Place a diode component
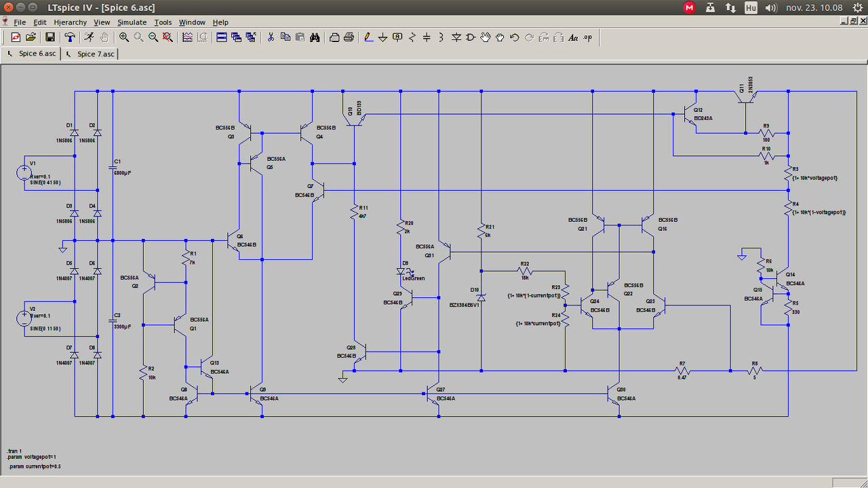The width and height of the screenshot is (868, 488). tap(456, 37)
